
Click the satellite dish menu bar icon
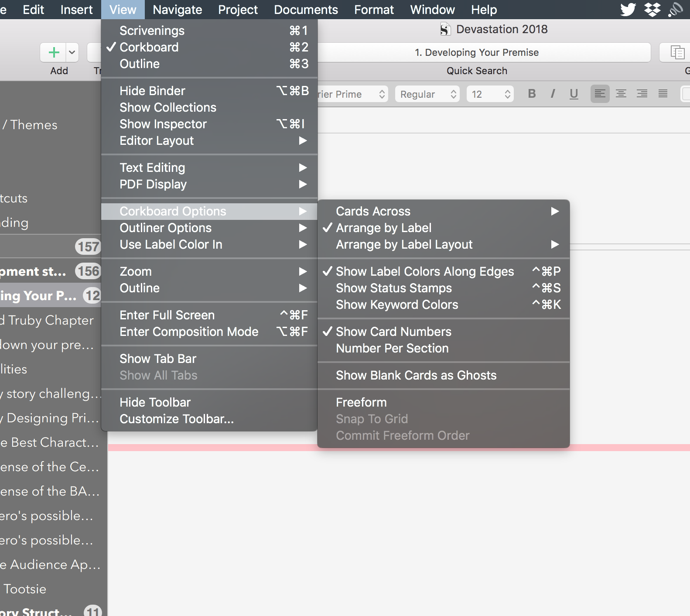click(x=676, y=9)
